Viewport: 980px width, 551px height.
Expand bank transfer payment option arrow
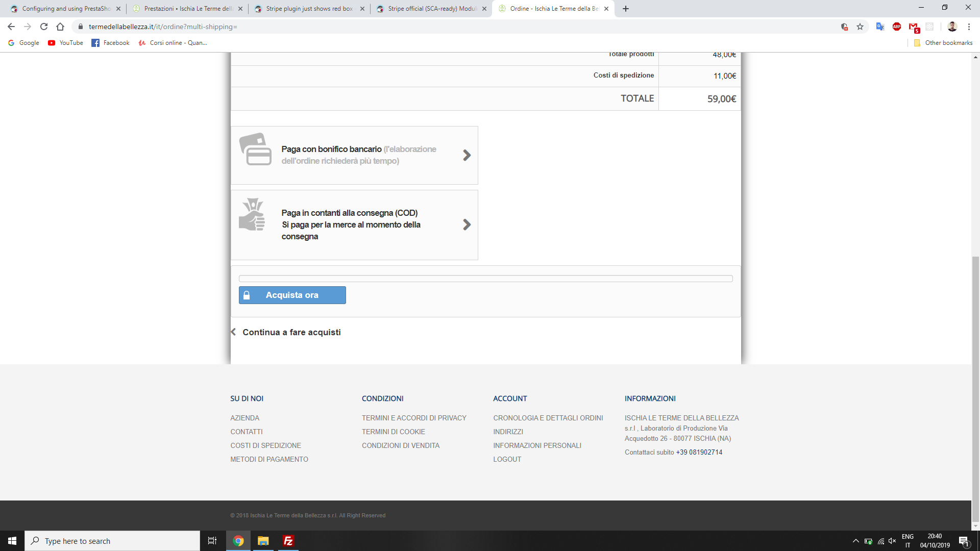coord(467,155)
